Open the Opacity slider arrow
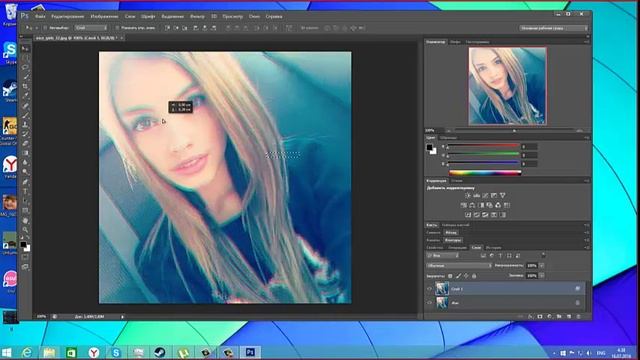This screenshot has width=640, height=360. 542,265
